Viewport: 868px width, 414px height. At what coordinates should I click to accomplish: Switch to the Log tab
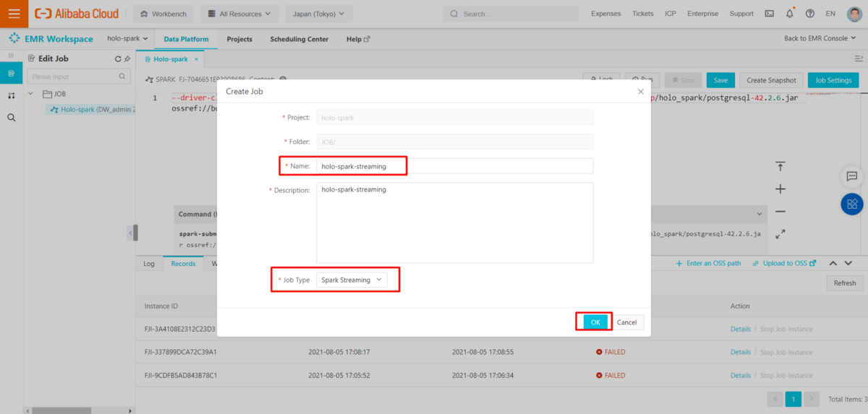pyautogui.click(x=149, y=264)
